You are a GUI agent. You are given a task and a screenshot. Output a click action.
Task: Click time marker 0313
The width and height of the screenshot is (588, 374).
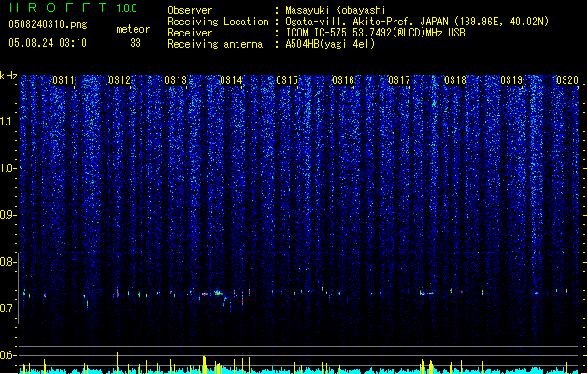click(176, 80)
